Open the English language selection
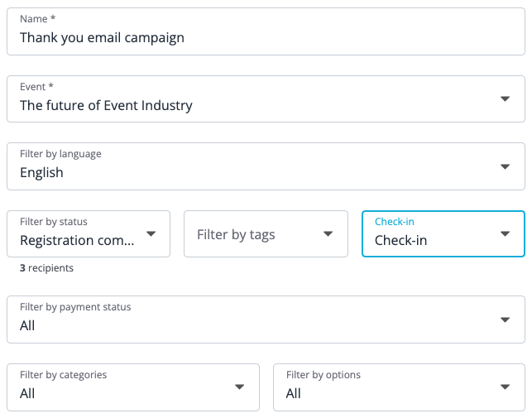The height and width of the screenshot is (418, 532). (x=266, y=166)
